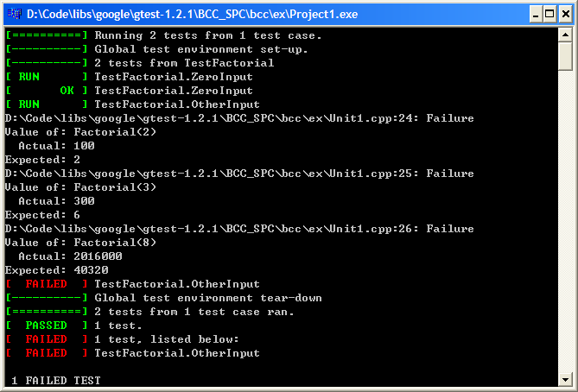The height and width of the screenshot is (392, 578).
Task: Click the '1 FAILED TEST' summary line
Action: tap(55, 381)
